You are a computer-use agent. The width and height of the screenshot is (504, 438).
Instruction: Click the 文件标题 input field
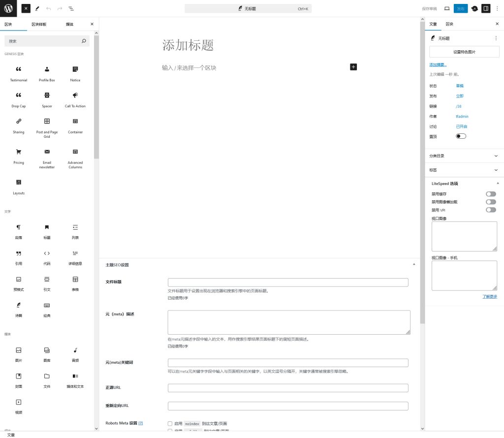[x=288, y=282]
